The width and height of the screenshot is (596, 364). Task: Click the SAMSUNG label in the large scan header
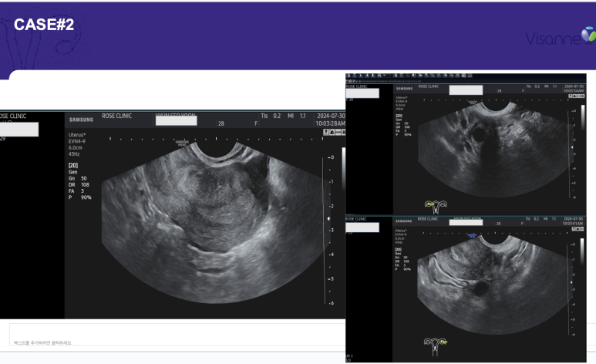(81, 120)
